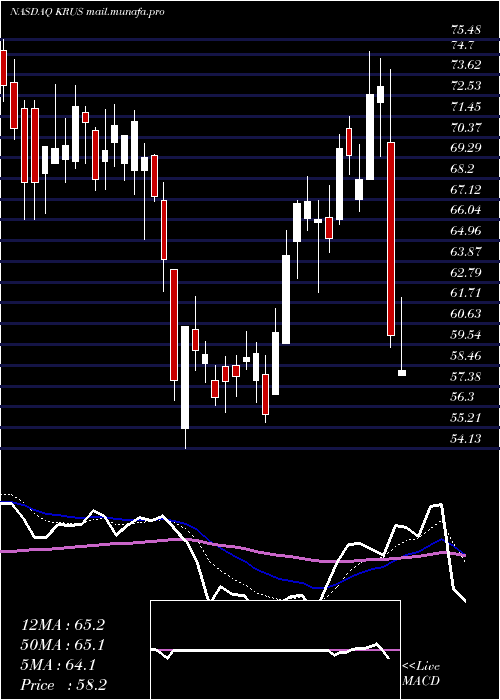Image resolution: width=500 pixels, height=700 pixels.
Task: Click the 75.48 price axis label
Action: coord(466,30)
